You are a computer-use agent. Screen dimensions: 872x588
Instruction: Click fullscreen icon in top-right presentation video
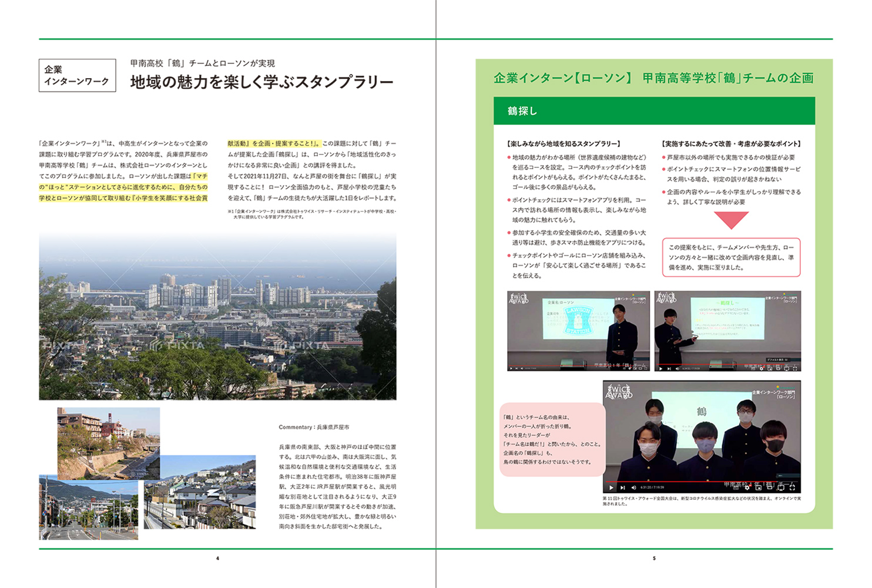(x=795, y=368)
